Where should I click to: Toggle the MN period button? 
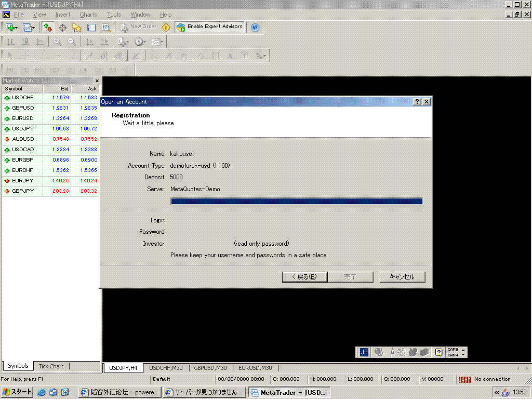click(x=127, y=70)
